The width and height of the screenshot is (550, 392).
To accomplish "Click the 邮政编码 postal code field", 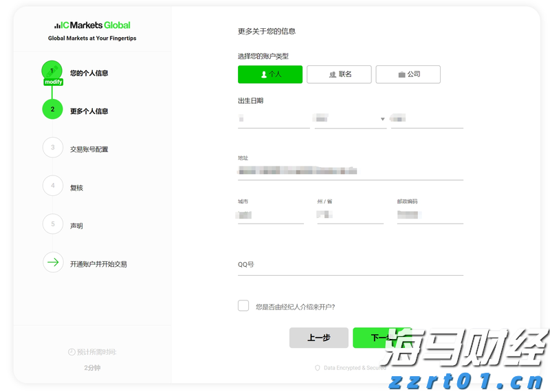I will [x=430, y=215].
